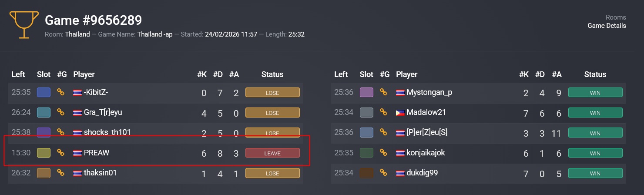This screenshot has height=195, width=644.
Task: Click the #K column header on left table
Action: click(x=201, y=74)
